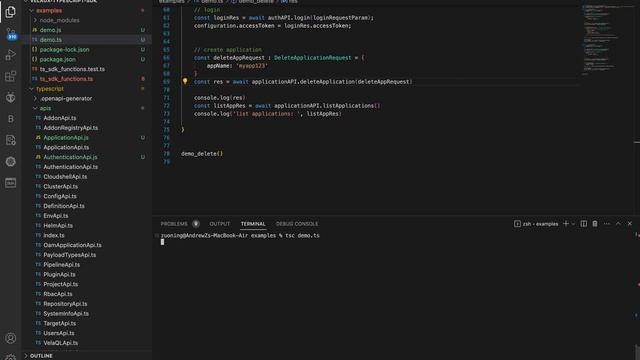Open SystemInfoApi.ts file

pos(66,314)
